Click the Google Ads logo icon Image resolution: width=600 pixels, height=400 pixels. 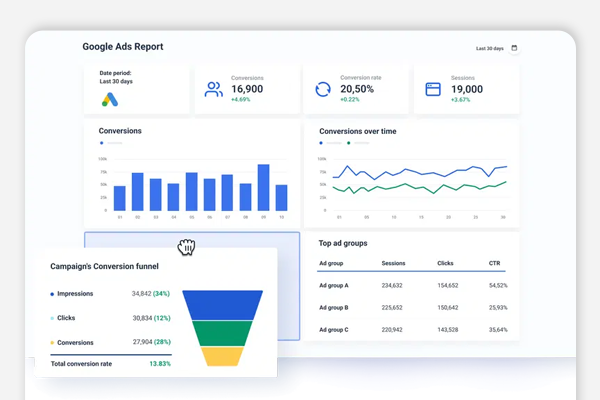pyautogui.click(x=110, y=100)
